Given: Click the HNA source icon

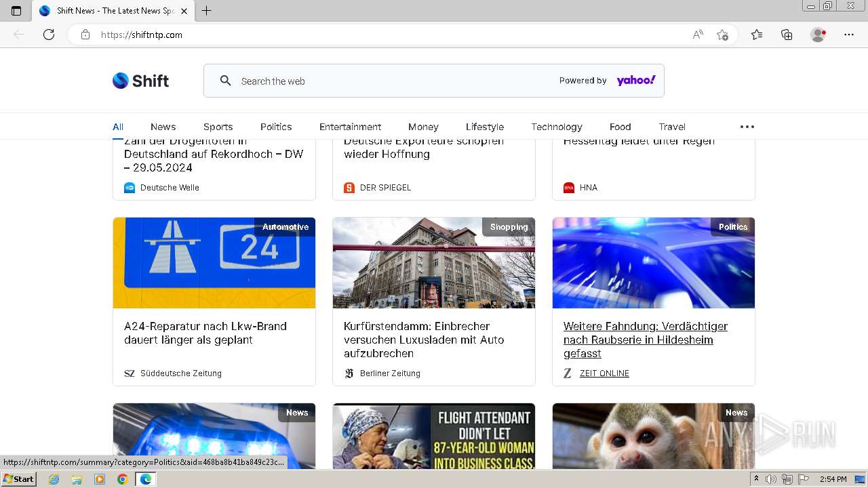Looking at the screenshot, I should [x=569, y=188].
